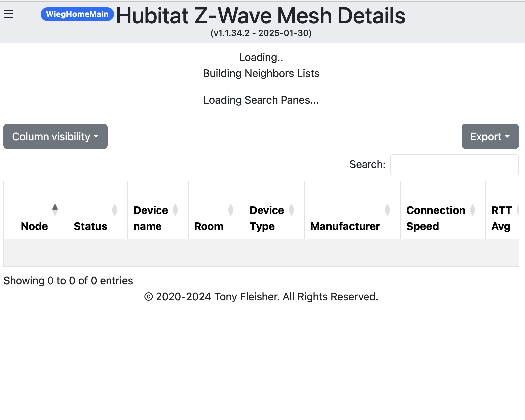Open the hamburger menu icon
Screen dimensions: 525x420
(9, 14)
